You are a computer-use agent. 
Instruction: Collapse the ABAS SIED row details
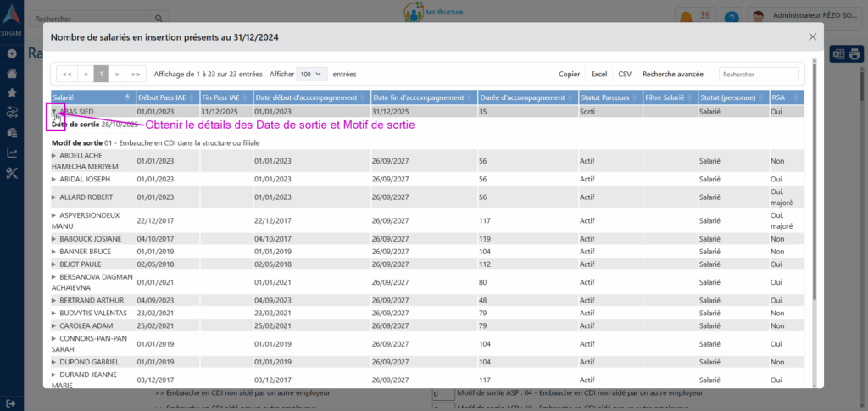[54, 111]
